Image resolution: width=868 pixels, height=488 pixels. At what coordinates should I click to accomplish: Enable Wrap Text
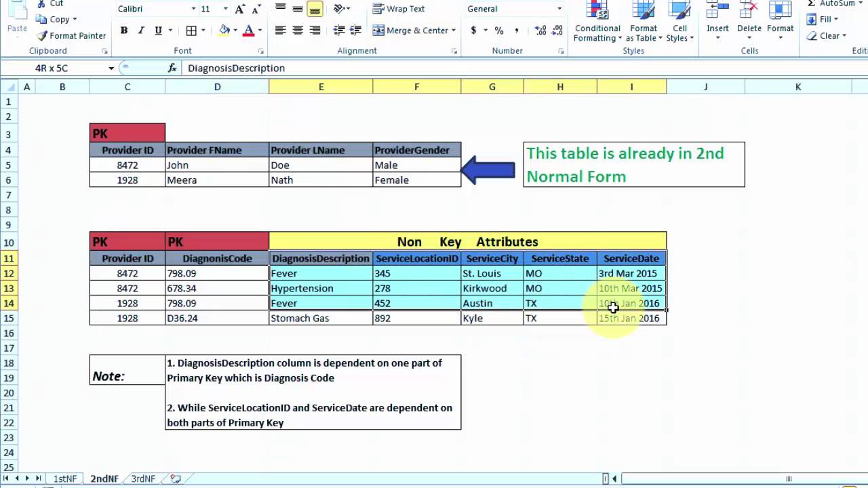[399, 9]
